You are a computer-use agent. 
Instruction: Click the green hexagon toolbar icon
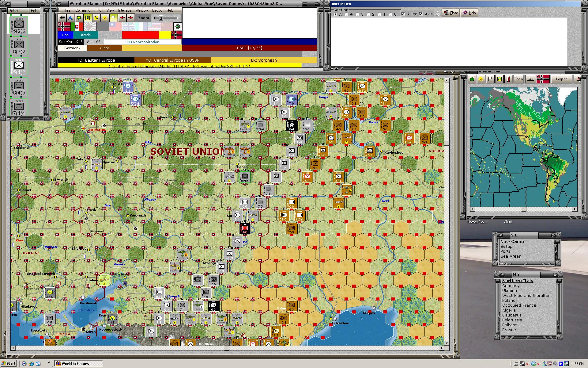79,18
